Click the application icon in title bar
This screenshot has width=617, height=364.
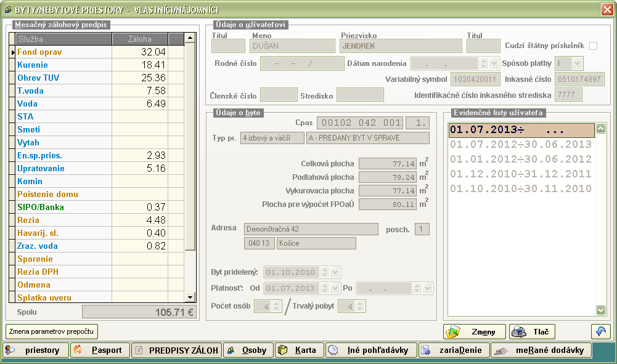click(x=8, y=9)
